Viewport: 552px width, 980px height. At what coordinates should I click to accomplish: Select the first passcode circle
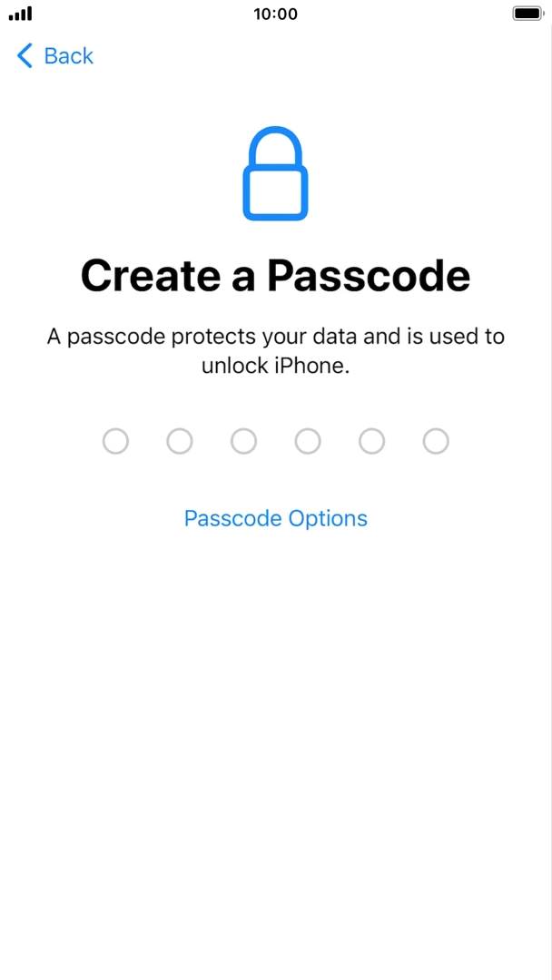pyautogui.click(x=115, y=441)
